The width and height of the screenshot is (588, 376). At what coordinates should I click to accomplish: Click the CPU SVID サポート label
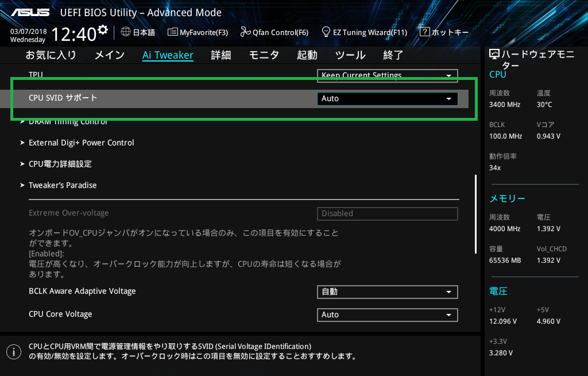point(63,98)
